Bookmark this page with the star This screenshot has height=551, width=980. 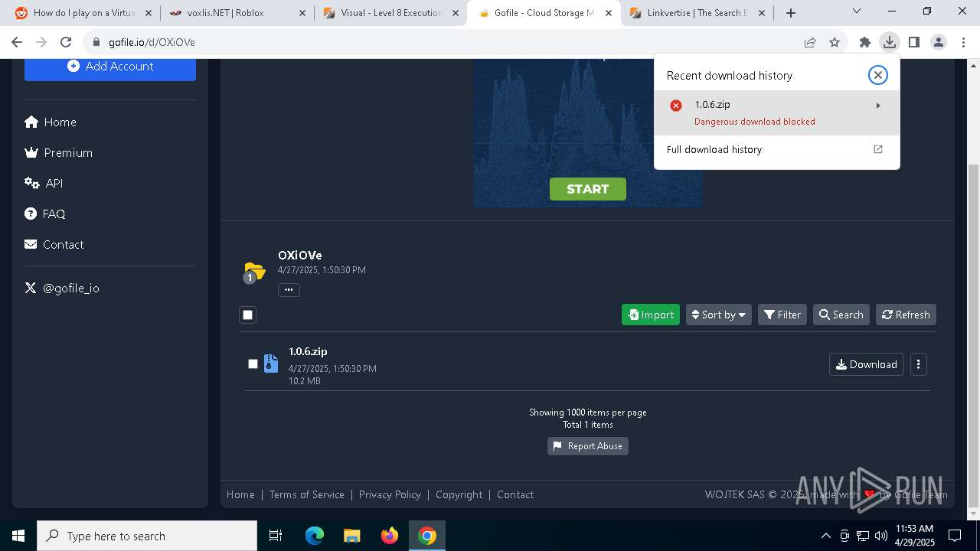coord(835,43)
